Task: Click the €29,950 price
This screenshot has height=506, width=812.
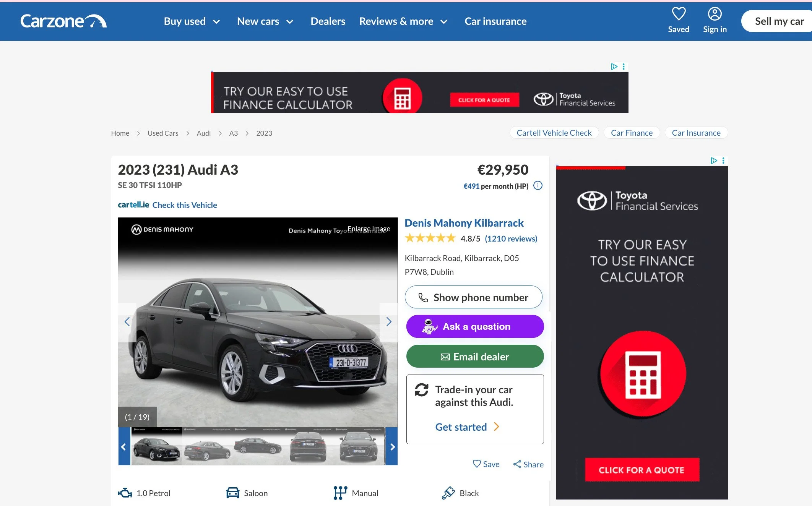Action: point(503,170)
